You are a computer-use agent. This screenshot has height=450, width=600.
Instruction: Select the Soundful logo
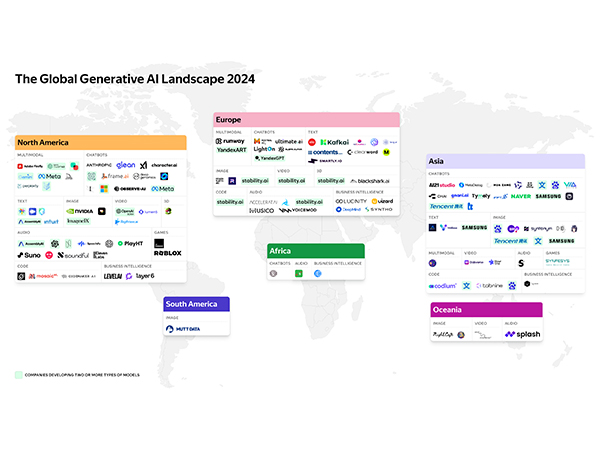click(x=73, y=255)
